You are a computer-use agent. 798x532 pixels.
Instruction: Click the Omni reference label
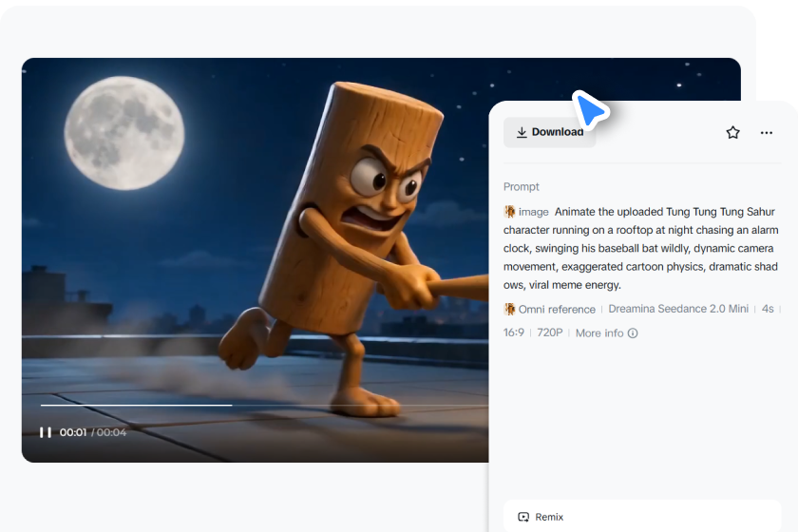[x=557, y=309]
